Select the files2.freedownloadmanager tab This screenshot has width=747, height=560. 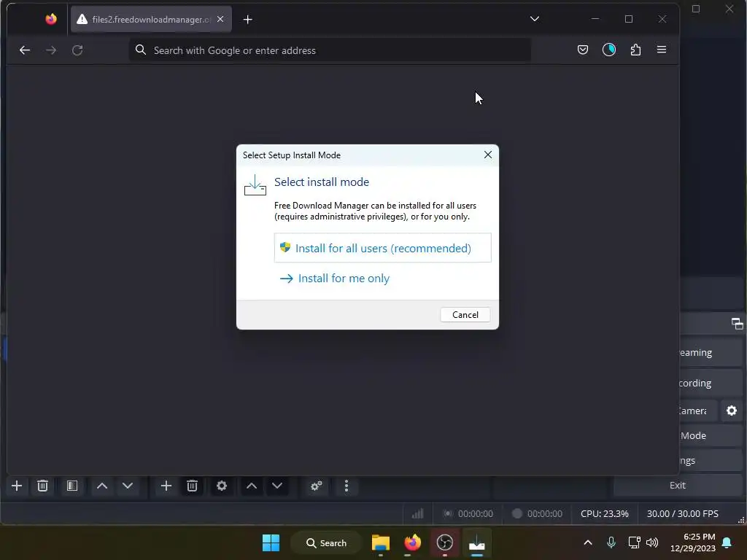[x=151, y=19]
